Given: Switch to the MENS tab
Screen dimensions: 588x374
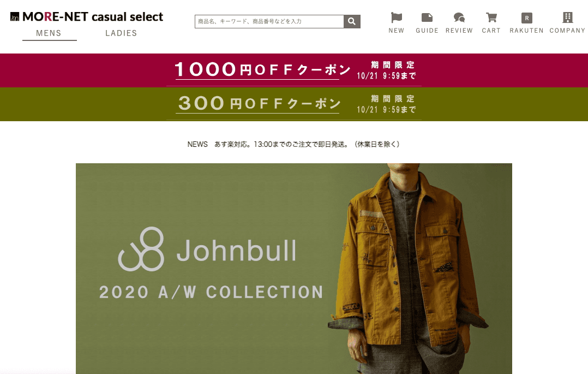Looking at the screenshot, I should tap(49, 33).
